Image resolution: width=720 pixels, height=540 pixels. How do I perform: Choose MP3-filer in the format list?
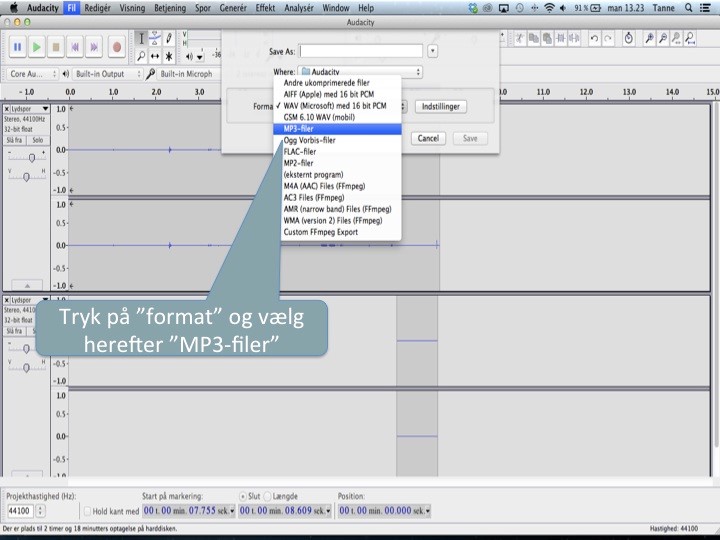[x=337, y=129]
